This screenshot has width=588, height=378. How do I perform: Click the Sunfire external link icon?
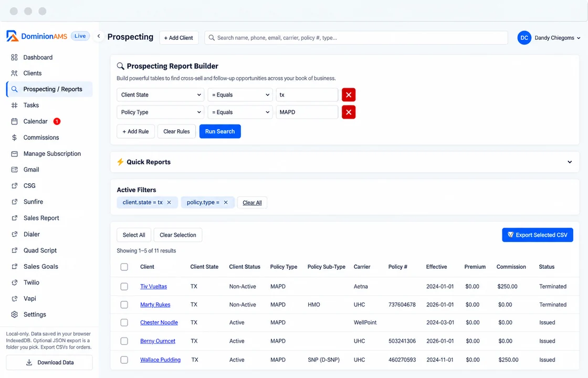tap(14, 202)
